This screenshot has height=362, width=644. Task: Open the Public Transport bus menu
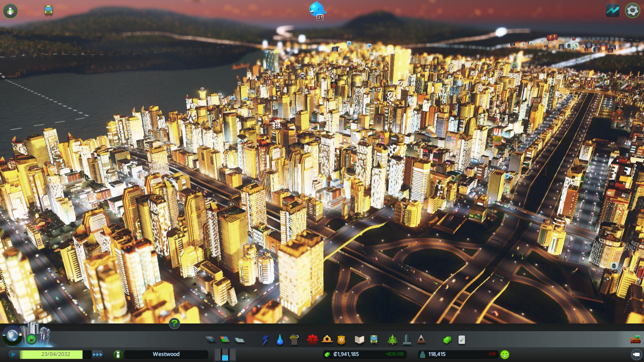pyautogui.click(x=374, y=340)
